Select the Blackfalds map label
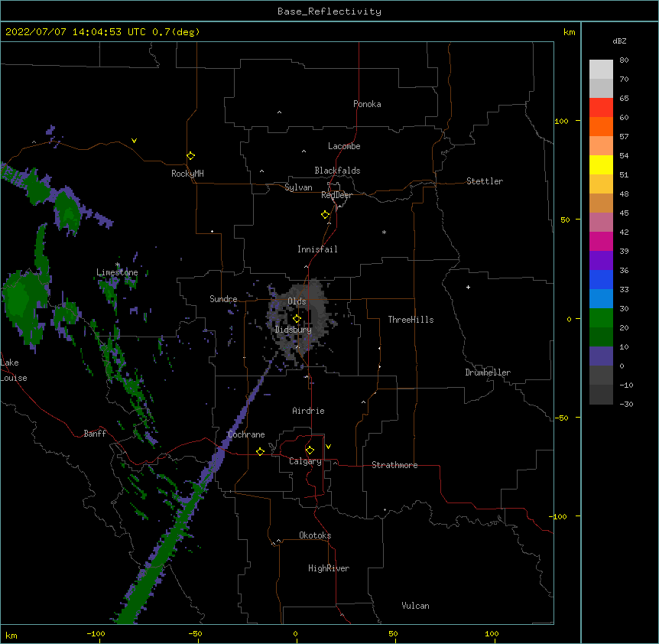The image size is (659, 644). 337,171
